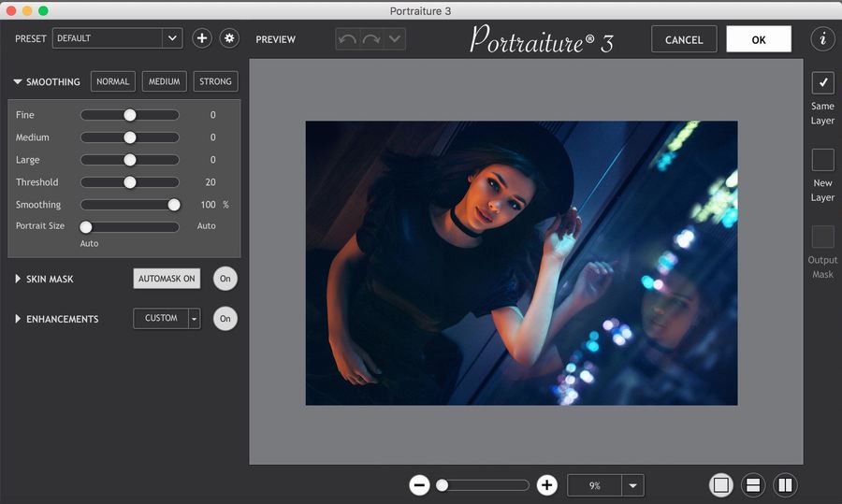Viewport: 842px width, 504px height.
Task: Click the portrait preview image
Action: tap(521, 263)
